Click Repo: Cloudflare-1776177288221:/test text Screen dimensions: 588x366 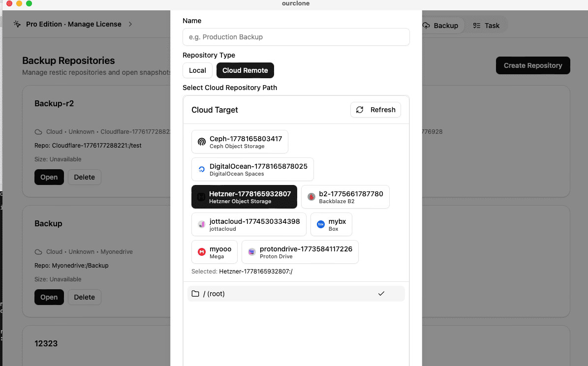point(88,146)
